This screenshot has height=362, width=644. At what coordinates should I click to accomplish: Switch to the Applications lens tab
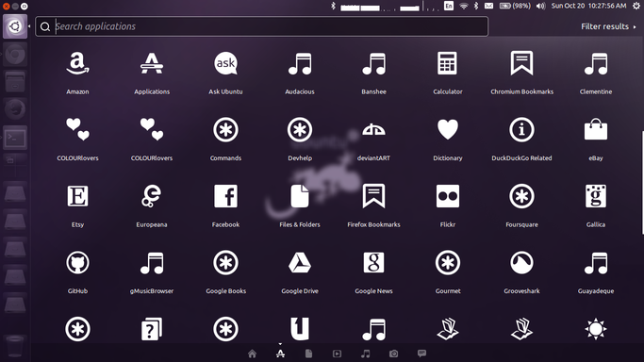[x=281, y=354]
